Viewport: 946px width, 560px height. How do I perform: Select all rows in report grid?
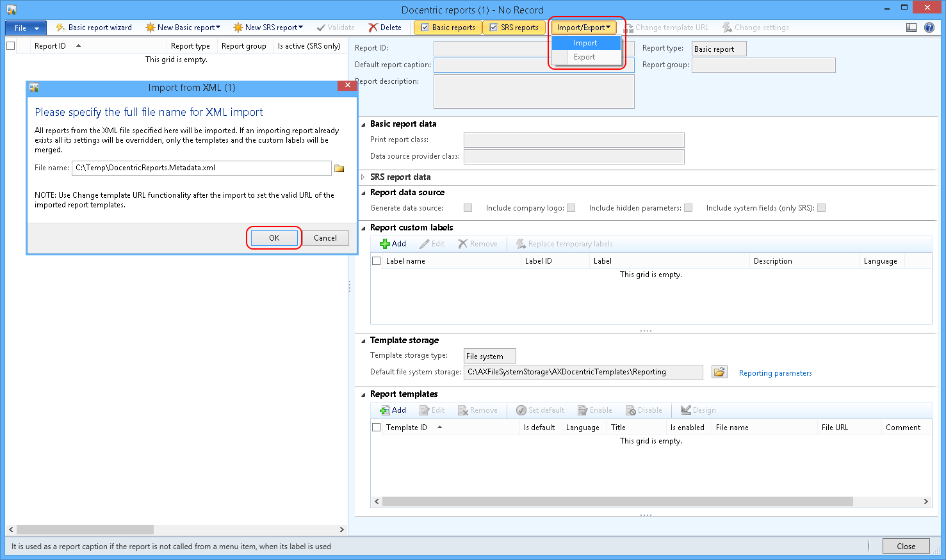point(11,46)
